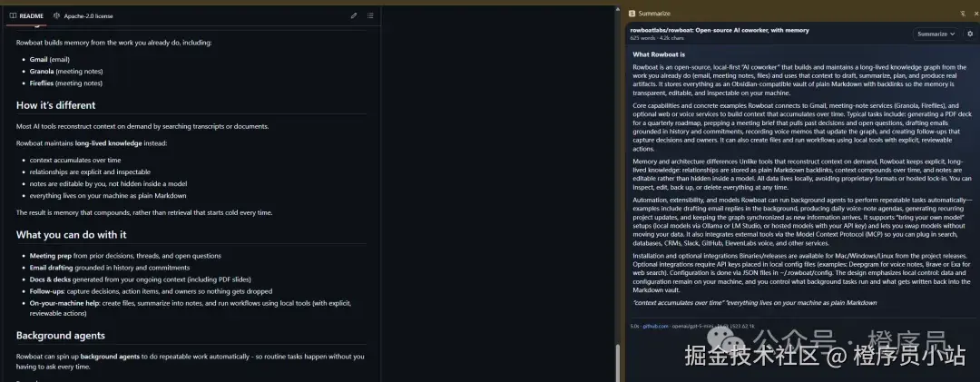Click the 'Granola (meeting notes)' list item
Viewport: 980px width, 382px height.
[x=66, y=72]
